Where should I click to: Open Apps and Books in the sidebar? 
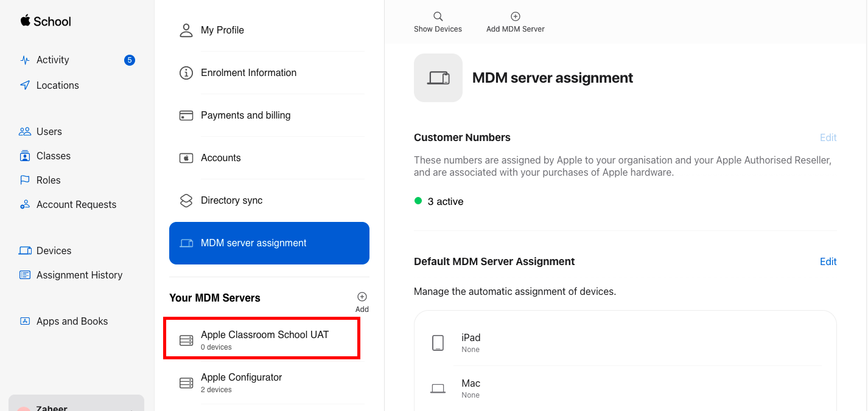pyautogui.click(x=72, y=321)
